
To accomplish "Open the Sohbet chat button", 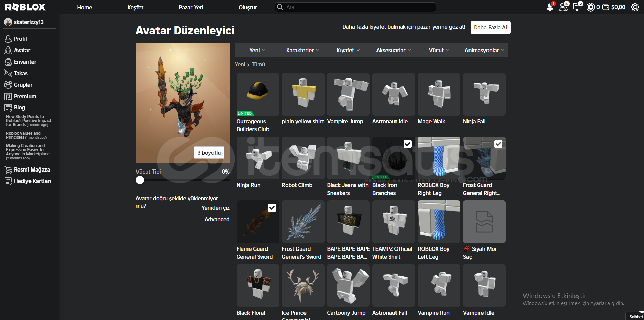I will (636, 317).
